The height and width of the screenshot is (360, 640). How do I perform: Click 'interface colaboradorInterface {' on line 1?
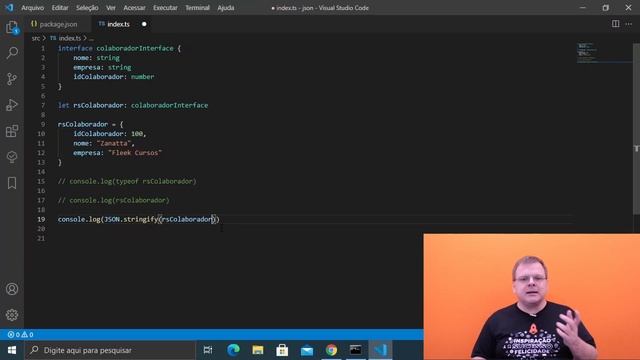coord(119,48)
